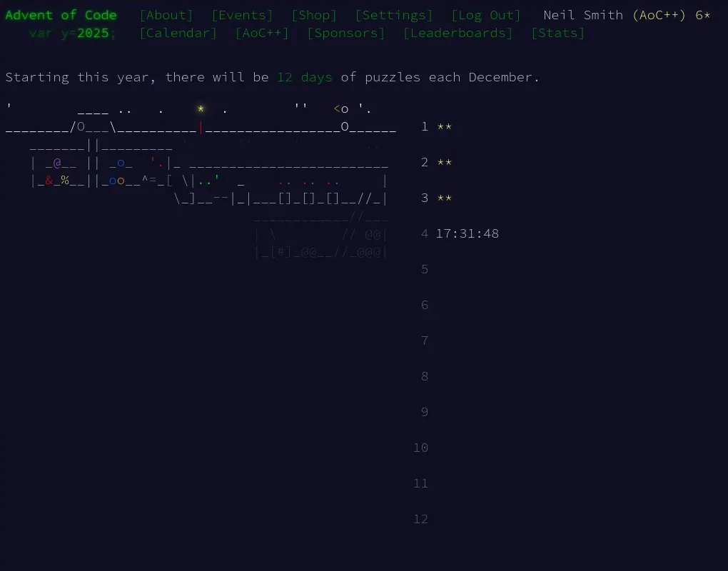This screenshot has height=571, width=728.
Task: Click the Day 4 countdown timer
Action: click(467, 233)
